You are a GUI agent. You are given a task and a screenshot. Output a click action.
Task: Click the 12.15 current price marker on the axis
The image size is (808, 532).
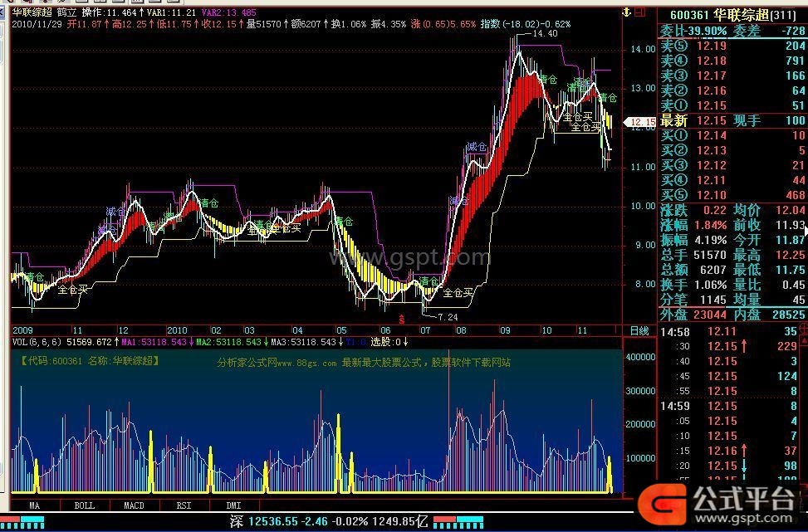click(641, 122)
